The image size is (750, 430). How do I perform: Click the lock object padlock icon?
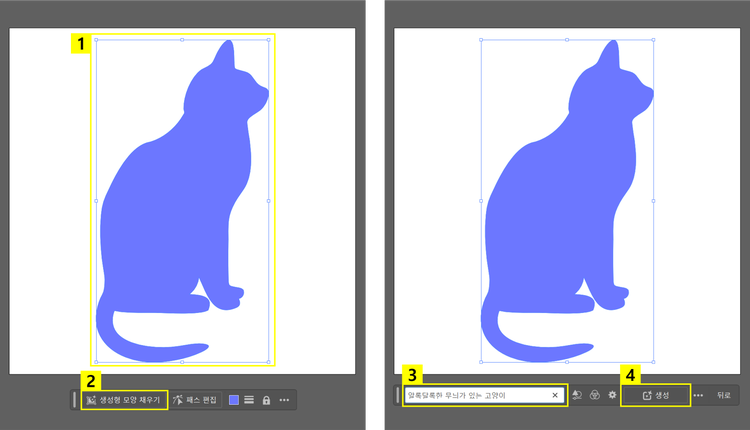tap(266, 400)
